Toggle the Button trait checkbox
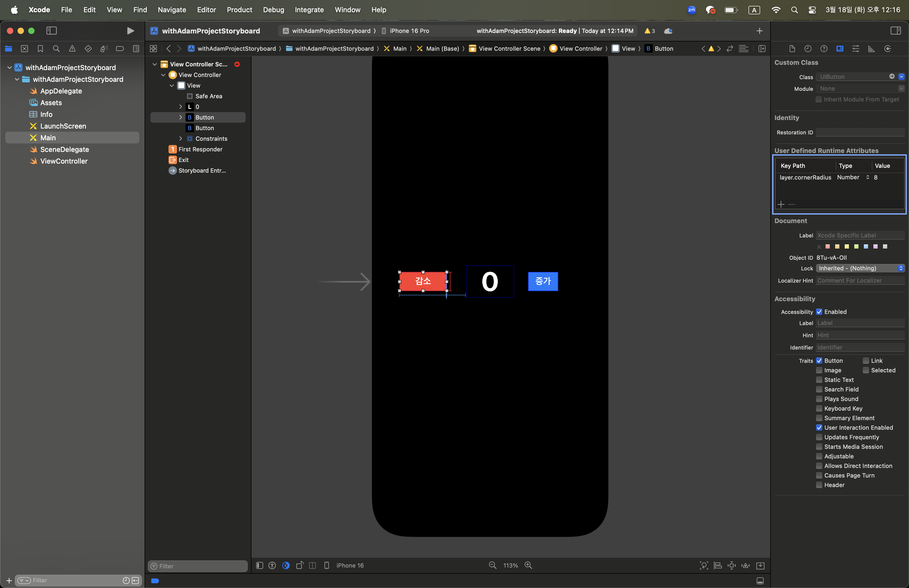The height and width of the screenshot is (588, 909). (819, 361)
